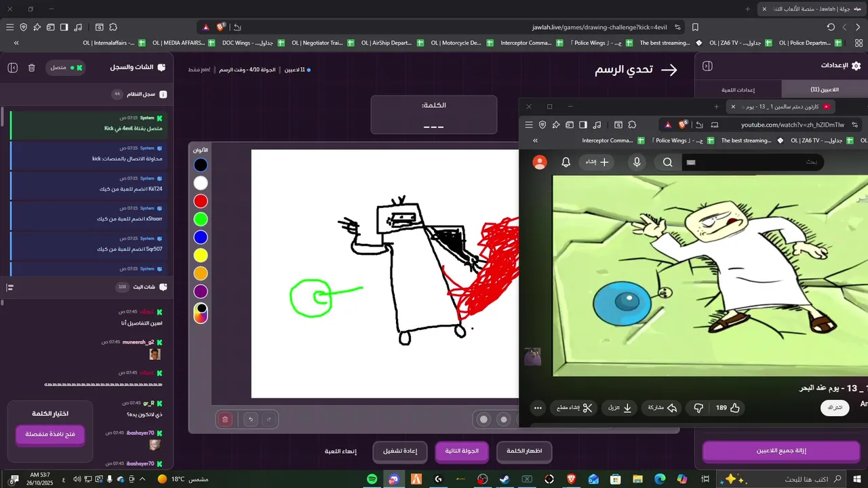868x488 pixels.
Task: Focus the YouTube search field
Action: [x=753, y=163]
